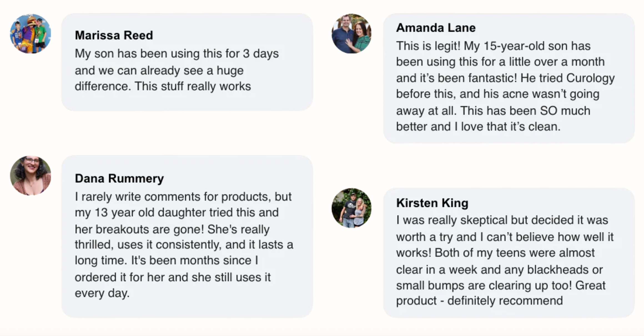644x336 pixels.
Task: Open the Marissa Reed name link
Action: click(114, 35)
